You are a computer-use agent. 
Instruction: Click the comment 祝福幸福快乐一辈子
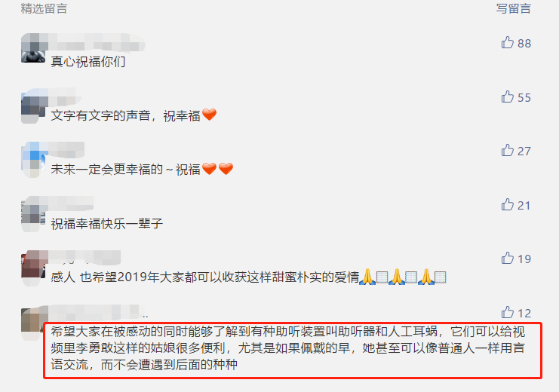107,224
